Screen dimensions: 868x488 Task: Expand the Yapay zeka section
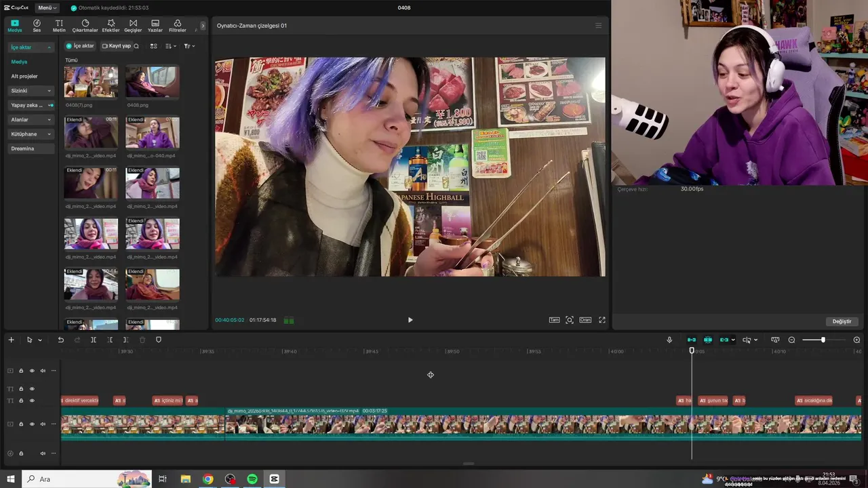click(x=31, y=105)
